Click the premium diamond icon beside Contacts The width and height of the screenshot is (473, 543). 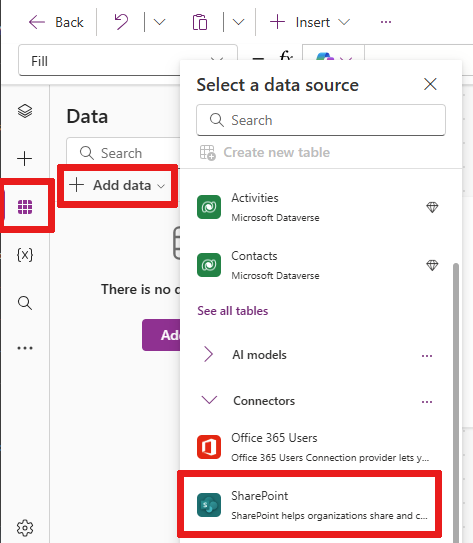432,265
